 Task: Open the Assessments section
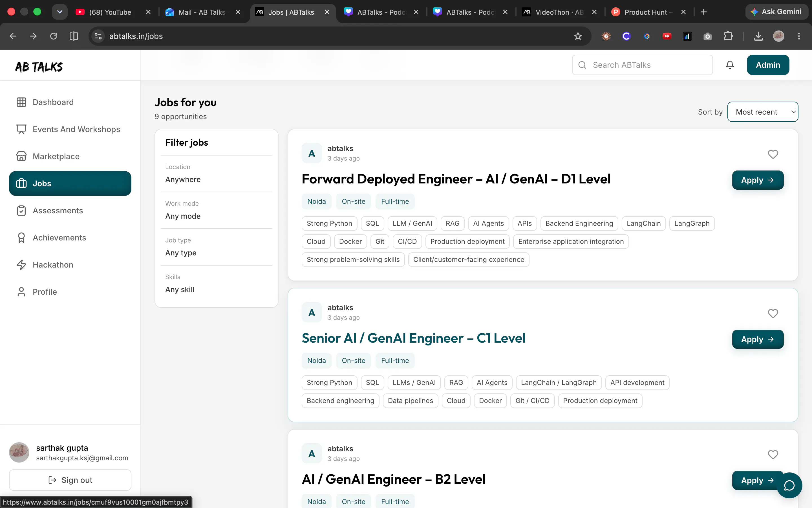[x=70, y=211]
